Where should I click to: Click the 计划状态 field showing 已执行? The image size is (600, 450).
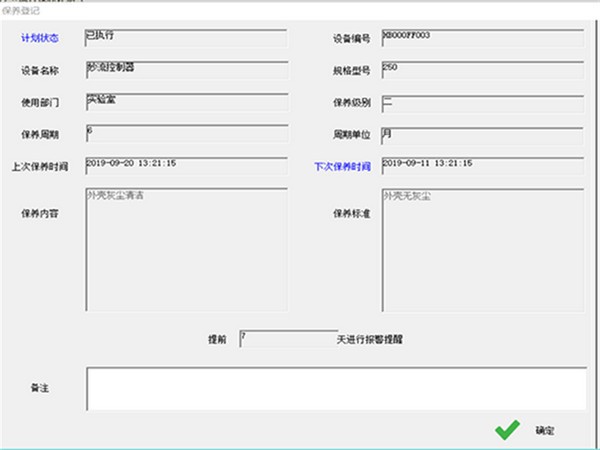186,38
